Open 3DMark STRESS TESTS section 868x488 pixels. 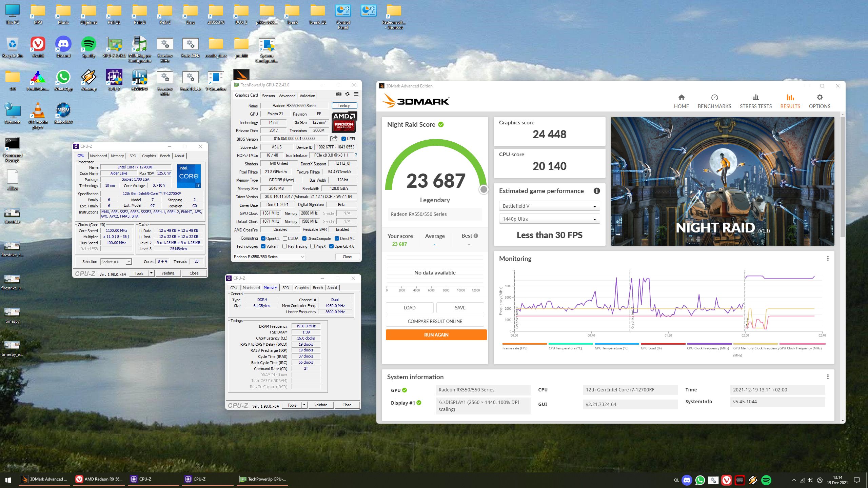[x=755, y=101]
